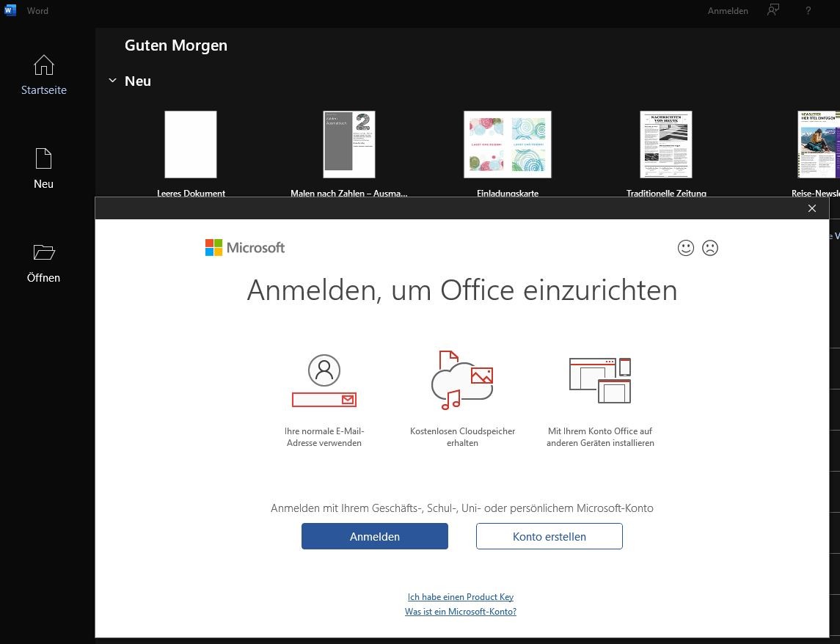
Task: Click Anmelden in the title bar
Action: (727, 11)
